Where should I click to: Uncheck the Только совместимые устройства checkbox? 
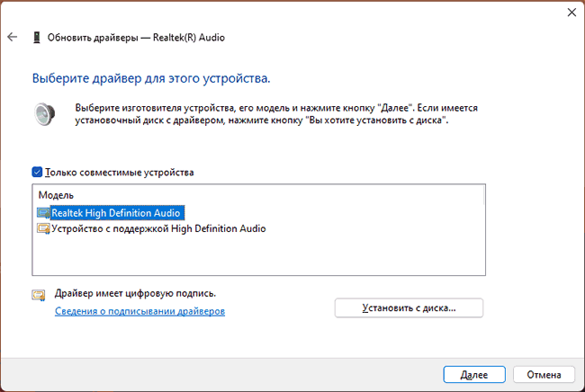[x=37, y=172]
